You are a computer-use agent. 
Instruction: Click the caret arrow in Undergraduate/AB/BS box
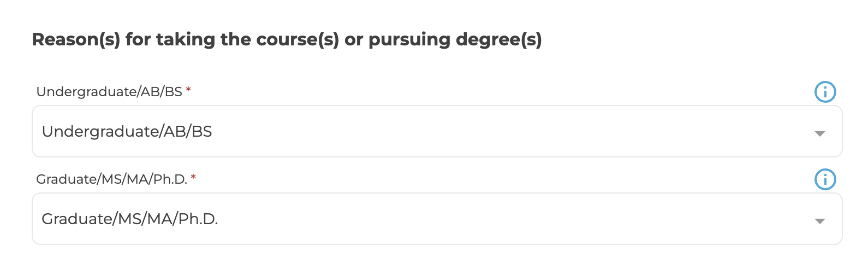coord(819,133)
